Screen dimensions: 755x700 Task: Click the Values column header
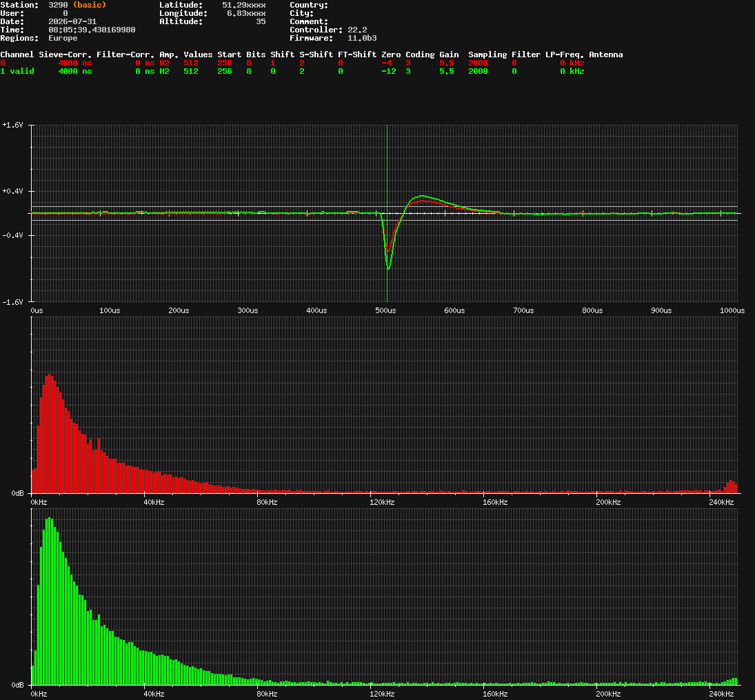coord(198,54)
